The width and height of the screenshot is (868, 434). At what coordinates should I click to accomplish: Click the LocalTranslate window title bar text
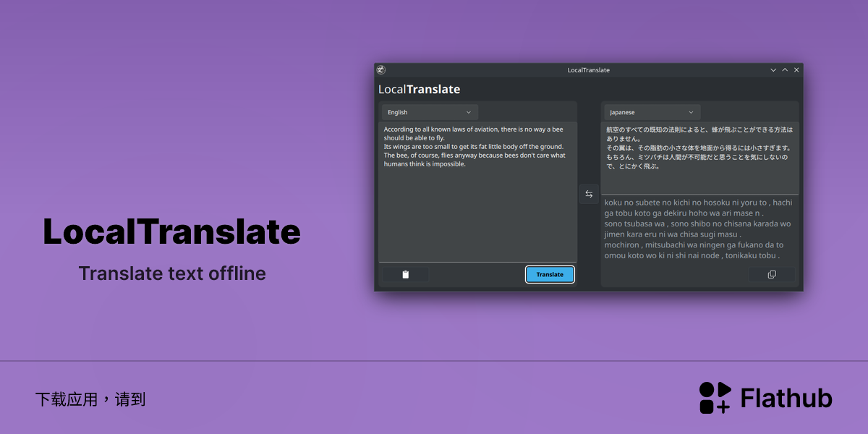589,70
